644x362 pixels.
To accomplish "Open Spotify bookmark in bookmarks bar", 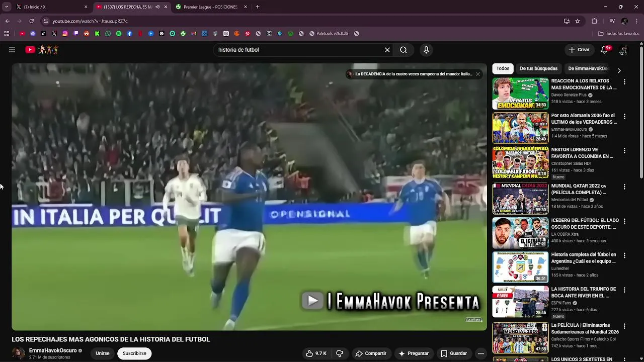I will coord(119,34).
